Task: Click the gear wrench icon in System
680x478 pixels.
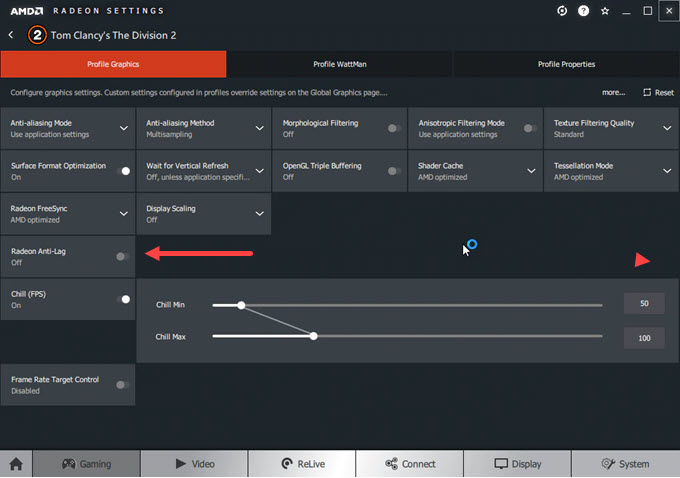Action: [x=608, y=464]
